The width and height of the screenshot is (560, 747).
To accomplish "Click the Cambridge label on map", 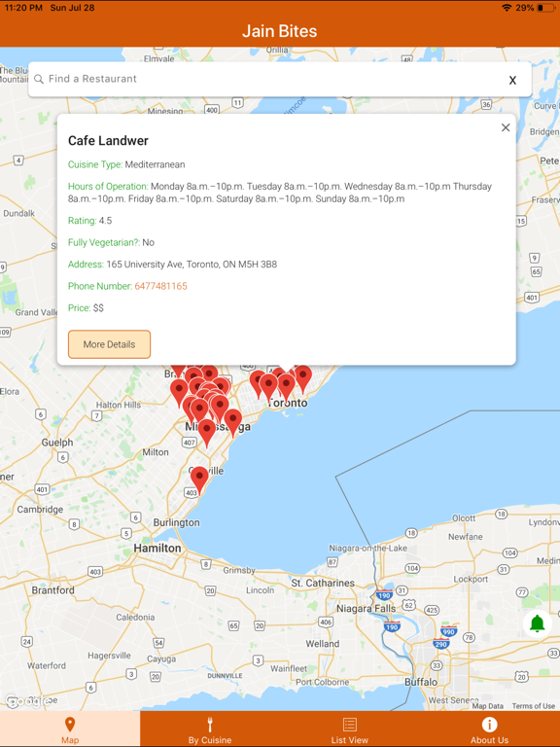I will point(40,510).
